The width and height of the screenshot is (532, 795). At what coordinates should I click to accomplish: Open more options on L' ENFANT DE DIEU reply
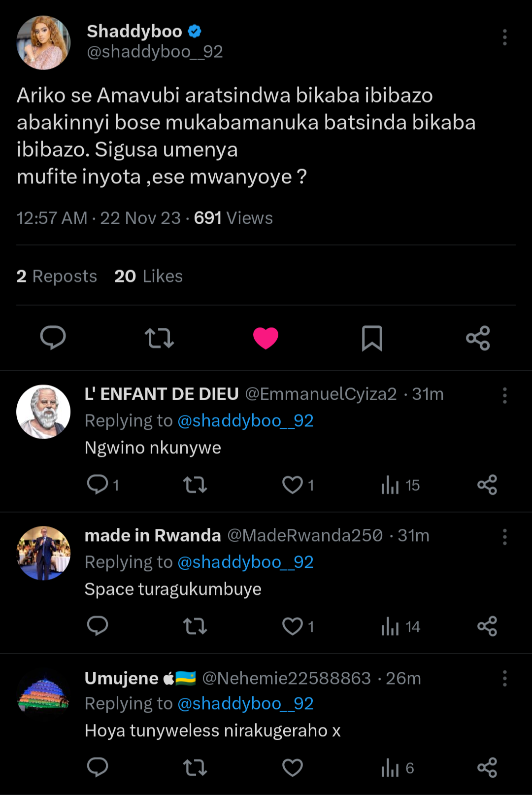tap(504, 395)
